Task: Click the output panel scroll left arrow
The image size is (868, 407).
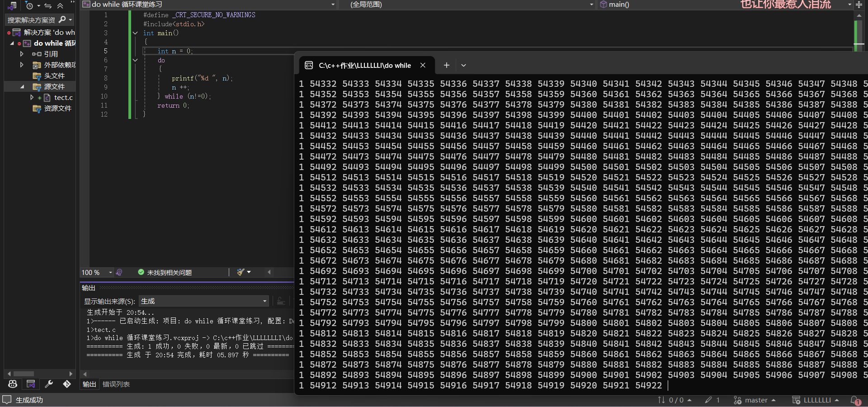Action: [85, 374]
